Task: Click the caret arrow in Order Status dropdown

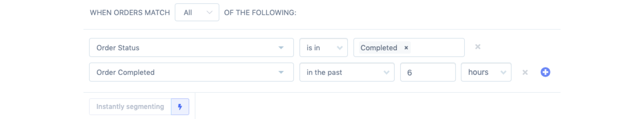Action: [x=281, y=48]
